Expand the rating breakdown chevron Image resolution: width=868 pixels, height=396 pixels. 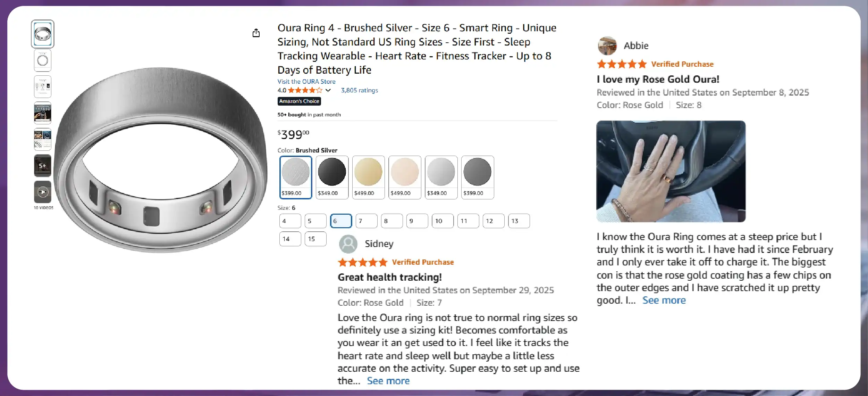pos(328,90)
